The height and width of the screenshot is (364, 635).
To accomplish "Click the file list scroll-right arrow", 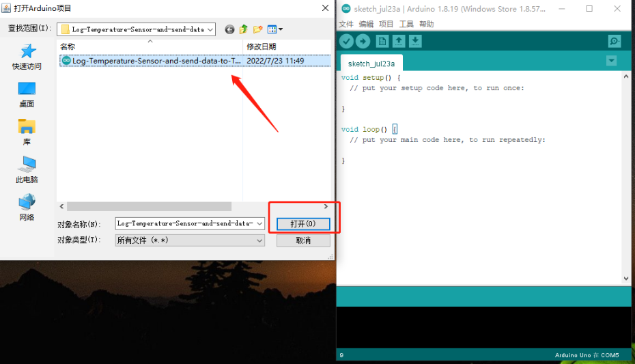I will tap(326, 206).
